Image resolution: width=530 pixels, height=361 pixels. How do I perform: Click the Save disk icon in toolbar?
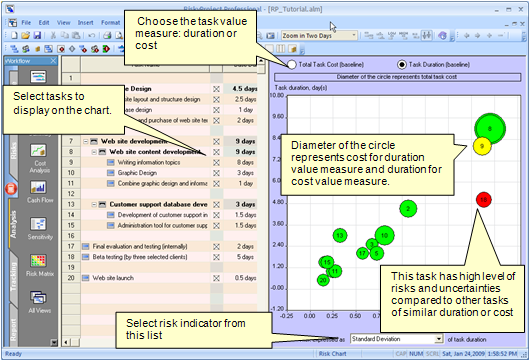point(37,35)
